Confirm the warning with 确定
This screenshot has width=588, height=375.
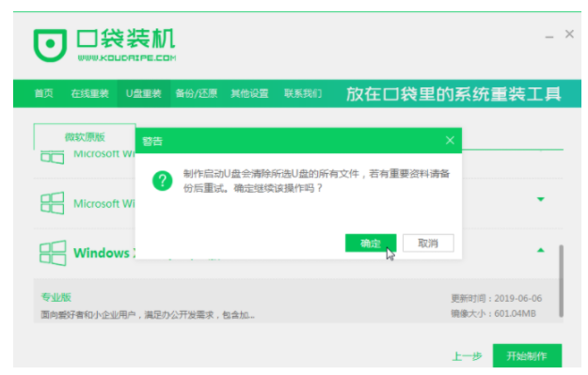pyautogui.click(x=371, y=243)
